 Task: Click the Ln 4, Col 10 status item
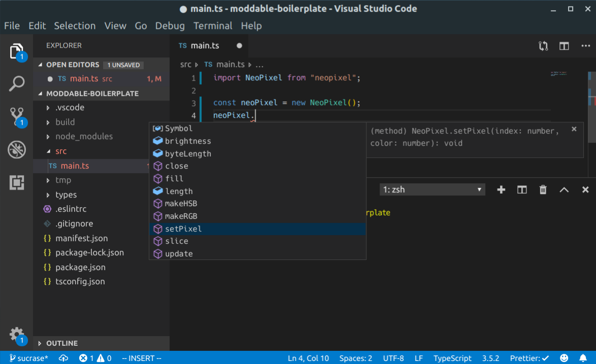[x=308, y=358]
